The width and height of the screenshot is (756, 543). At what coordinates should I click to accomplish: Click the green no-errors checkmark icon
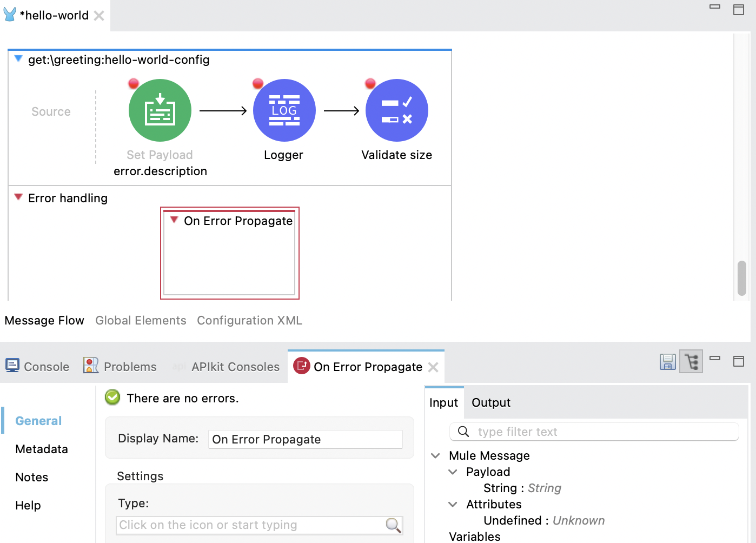pos(112,397)
